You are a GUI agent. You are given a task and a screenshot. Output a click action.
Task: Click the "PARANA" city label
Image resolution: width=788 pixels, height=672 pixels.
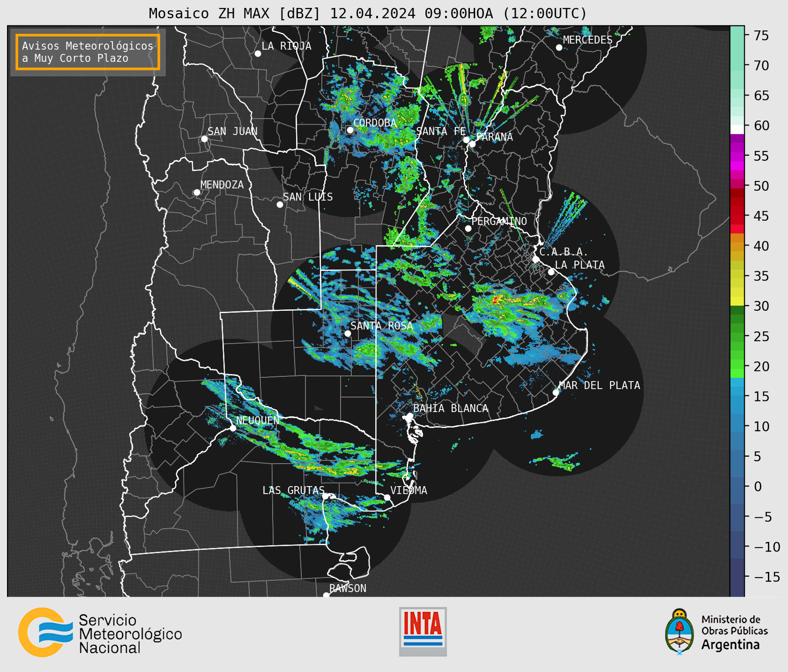pyautogui.click(x=494, y=137)
